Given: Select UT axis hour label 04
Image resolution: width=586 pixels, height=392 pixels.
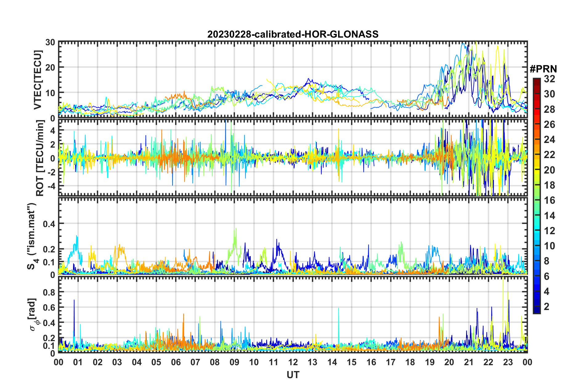Looking at the screenshot, I should (x=137, y=362).
